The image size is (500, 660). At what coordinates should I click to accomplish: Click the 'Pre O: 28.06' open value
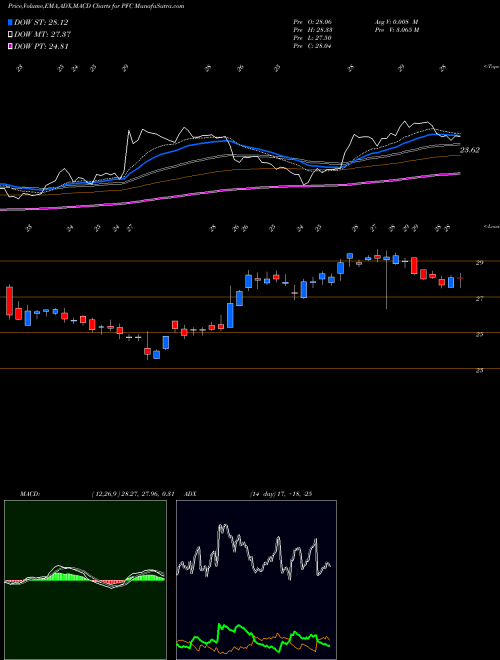(x=312, y=22)
